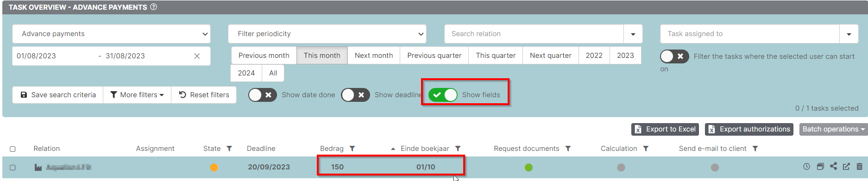Click the filter icon next to State
This screenshot has height=181, width=868.
click(x=229, y=149)
